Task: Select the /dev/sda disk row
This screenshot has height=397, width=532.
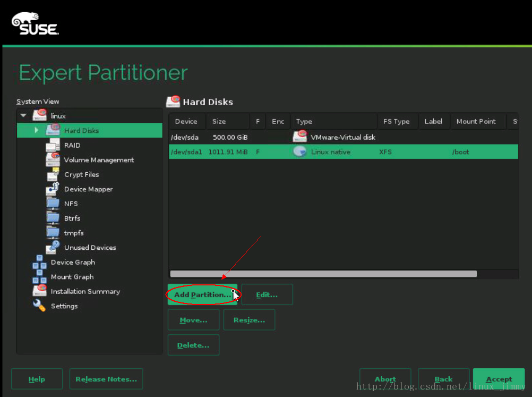Action: pos(344,137)
